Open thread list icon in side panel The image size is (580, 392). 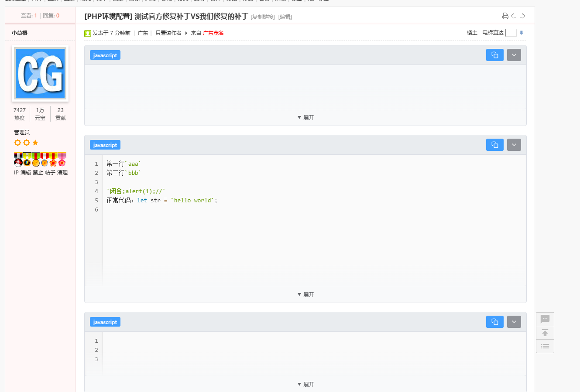click(x=545, y=346)
